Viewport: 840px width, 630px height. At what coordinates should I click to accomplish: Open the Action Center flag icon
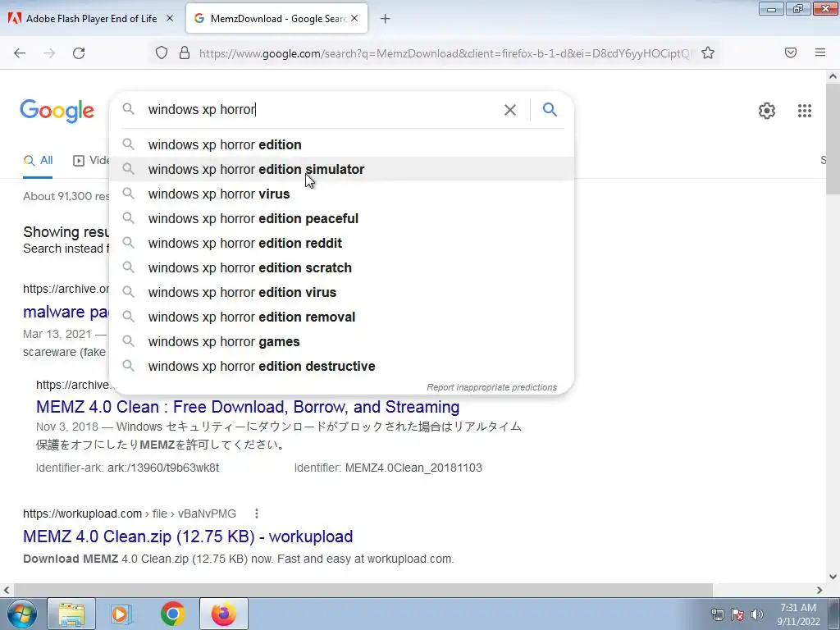[x=737, y=614]
